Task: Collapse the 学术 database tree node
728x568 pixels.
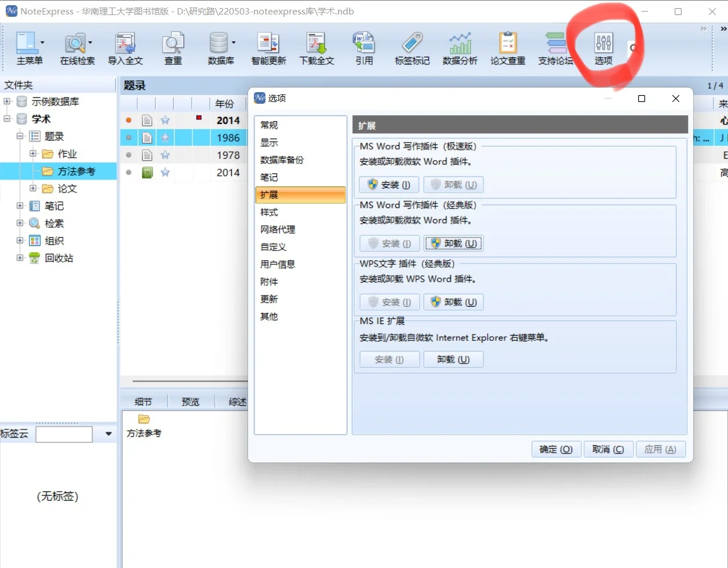Action: [x=7, y=119]
